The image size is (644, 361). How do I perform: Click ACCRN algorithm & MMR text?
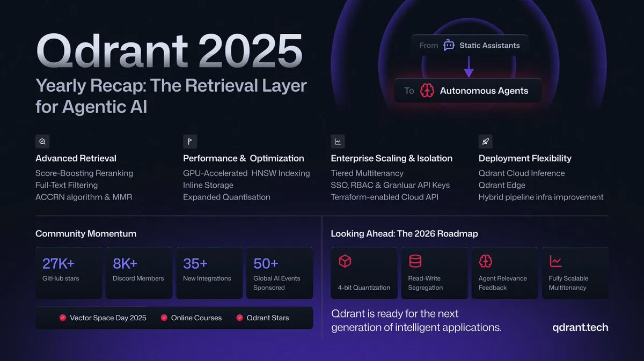tap(84, 197)
